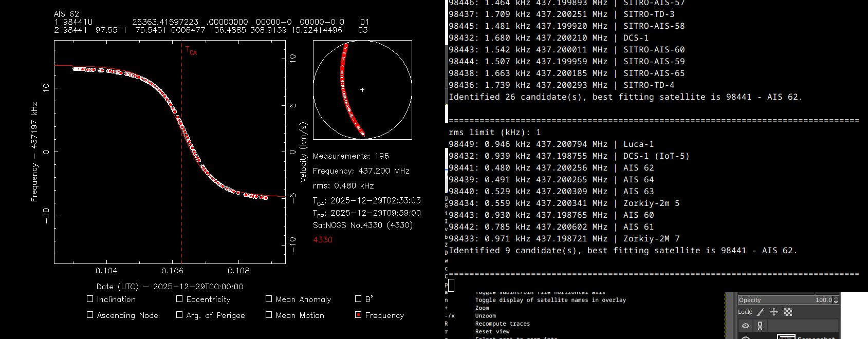Uncheck the Frequency checkbox
The height and width of the screenshot is (339, 868).
(x=358, y=315)
